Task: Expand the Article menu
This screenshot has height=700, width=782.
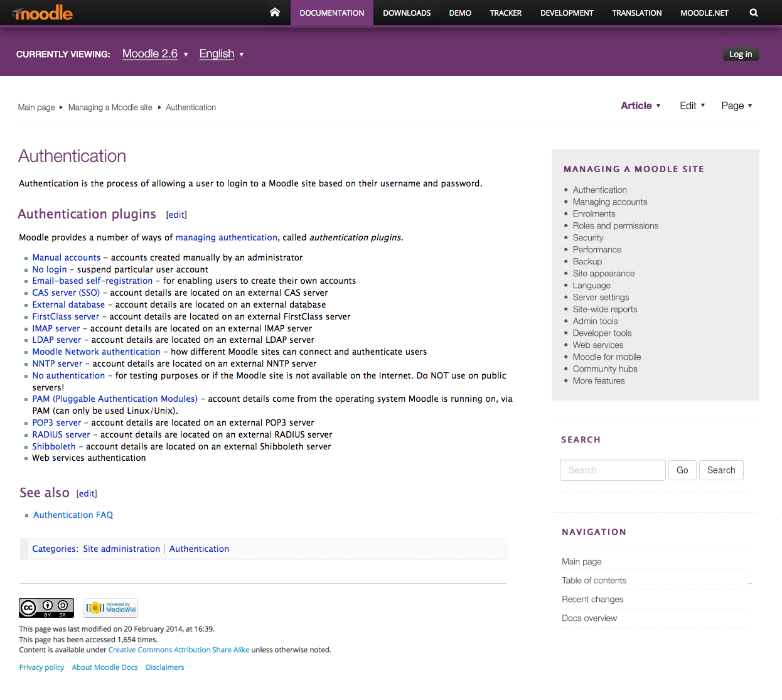Action: click(641, 105)
